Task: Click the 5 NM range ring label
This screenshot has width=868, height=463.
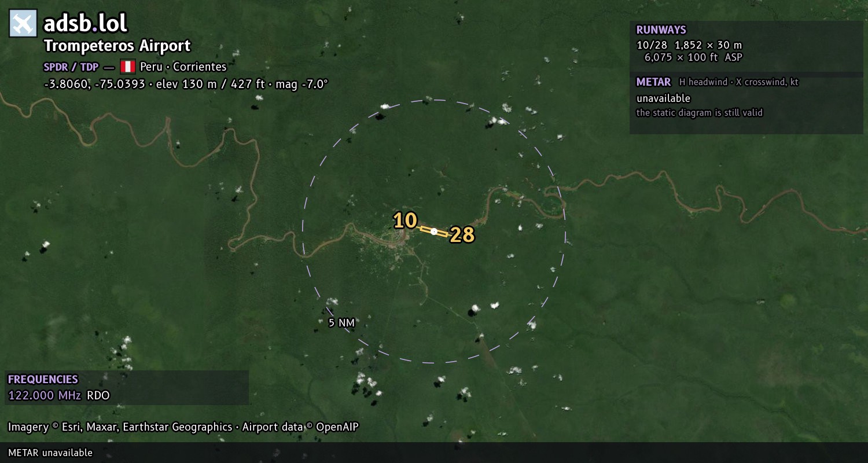Action: pyautogui.click(x=341, y=323)
